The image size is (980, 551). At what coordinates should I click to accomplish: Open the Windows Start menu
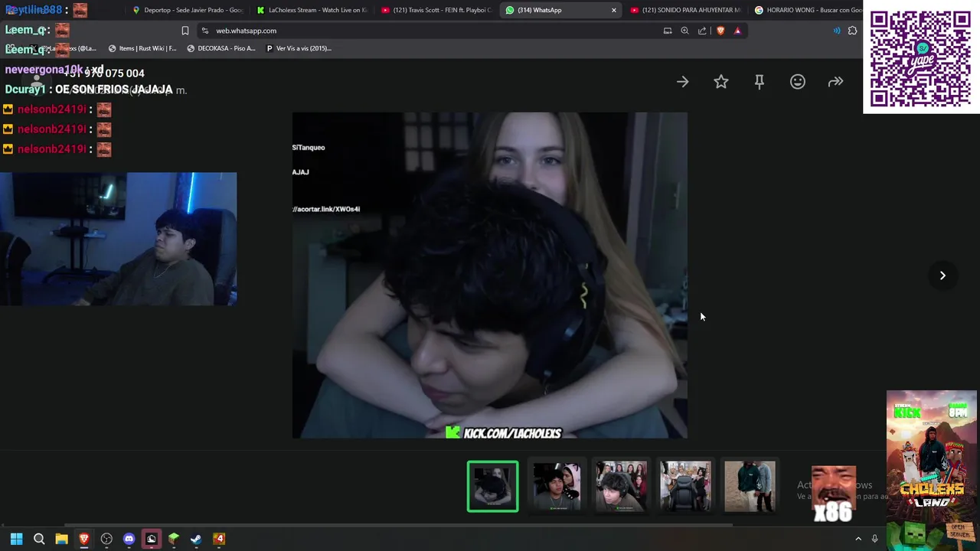[x=16, y=539]
